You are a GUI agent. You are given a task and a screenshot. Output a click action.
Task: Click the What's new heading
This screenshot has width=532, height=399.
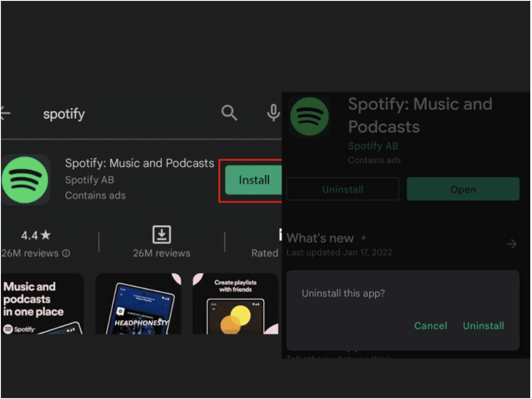[x=320, y=238]
